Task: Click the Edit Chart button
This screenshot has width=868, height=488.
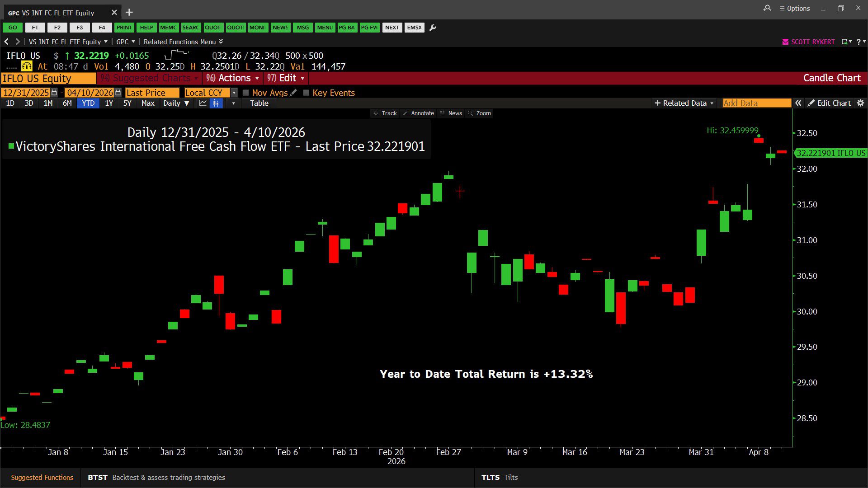Action: (829, 103)
